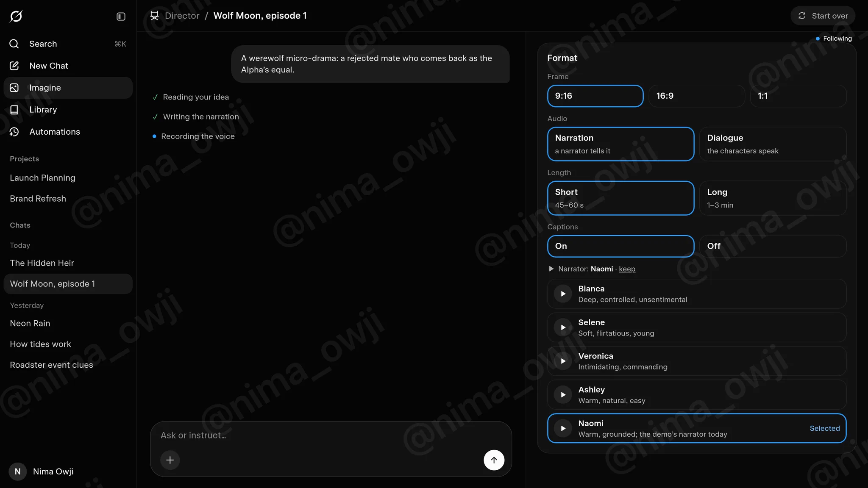Select the Selene voice card

[696, 327]
